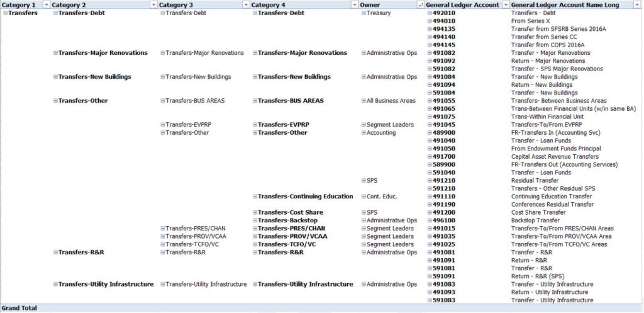This screenshot has width=644, height=313.
Task: Open the Category 1 filter dropdown
Action: 45,5
